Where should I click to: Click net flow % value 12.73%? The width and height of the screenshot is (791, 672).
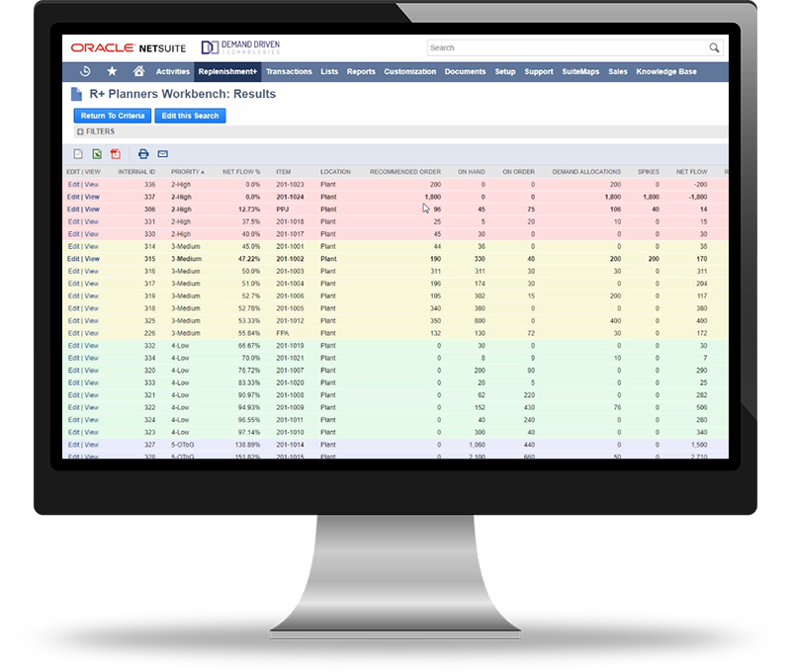[x=249, y=210]
